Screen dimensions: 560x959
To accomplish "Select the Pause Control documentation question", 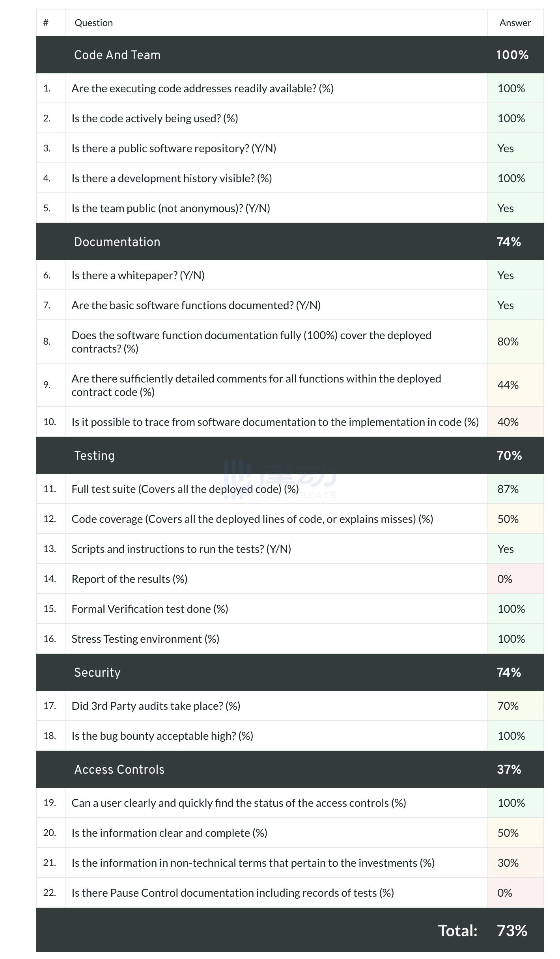I will click(233, 893).
